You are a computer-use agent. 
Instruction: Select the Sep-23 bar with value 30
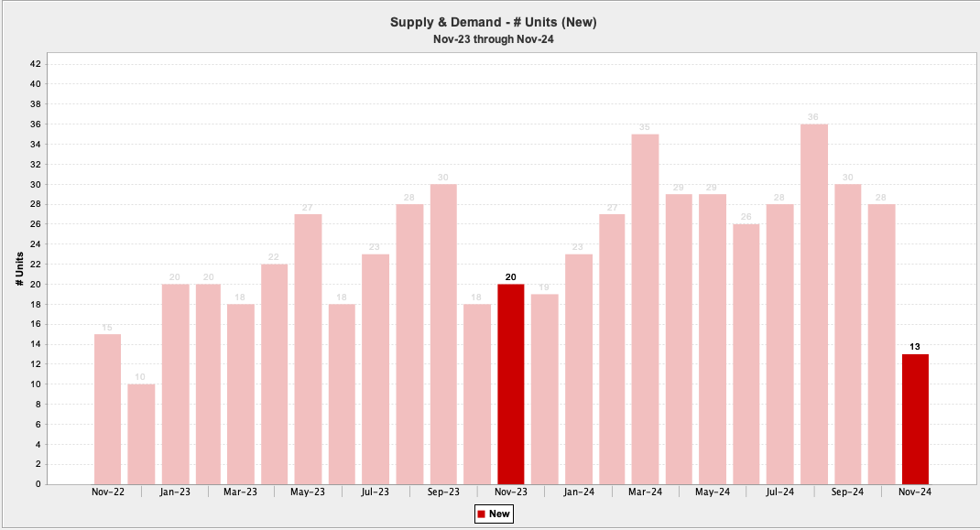[x=443, y=334]
